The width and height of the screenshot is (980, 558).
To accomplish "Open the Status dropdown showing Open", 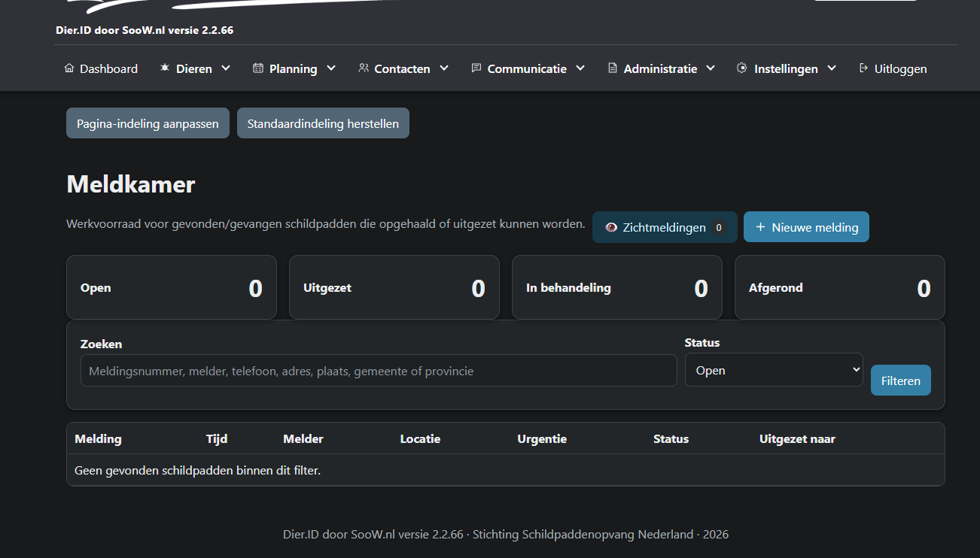I will [774, 370].
